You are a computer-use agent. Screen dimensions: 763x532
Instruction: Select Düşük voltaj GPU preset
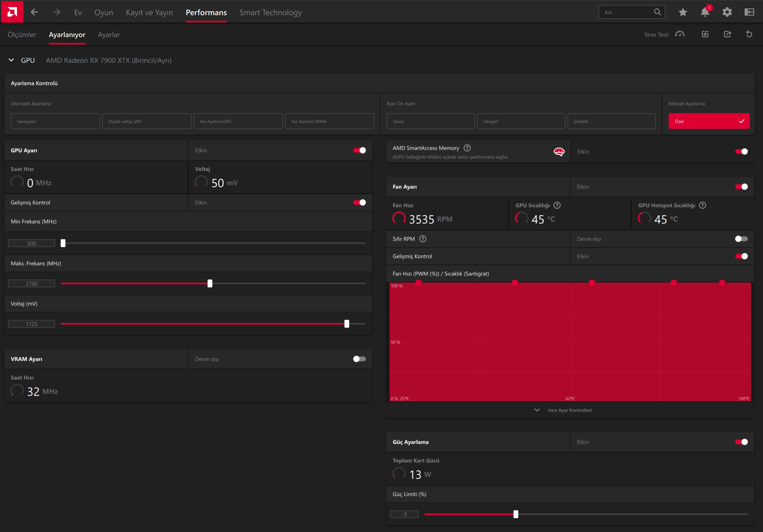pos(147,121)
